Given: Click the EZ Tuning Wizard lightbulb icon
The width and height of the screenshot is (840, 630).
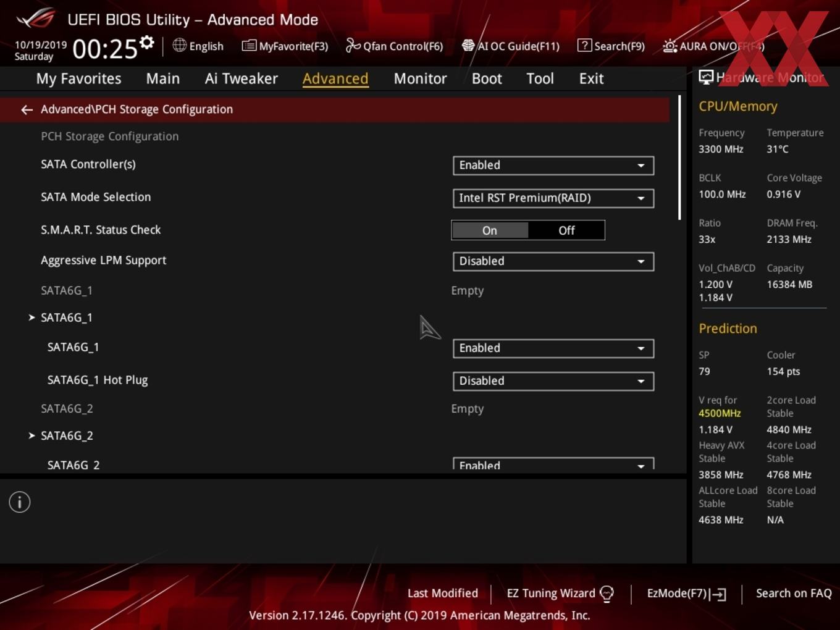Looking at the screenshot, I should (607, 594).
